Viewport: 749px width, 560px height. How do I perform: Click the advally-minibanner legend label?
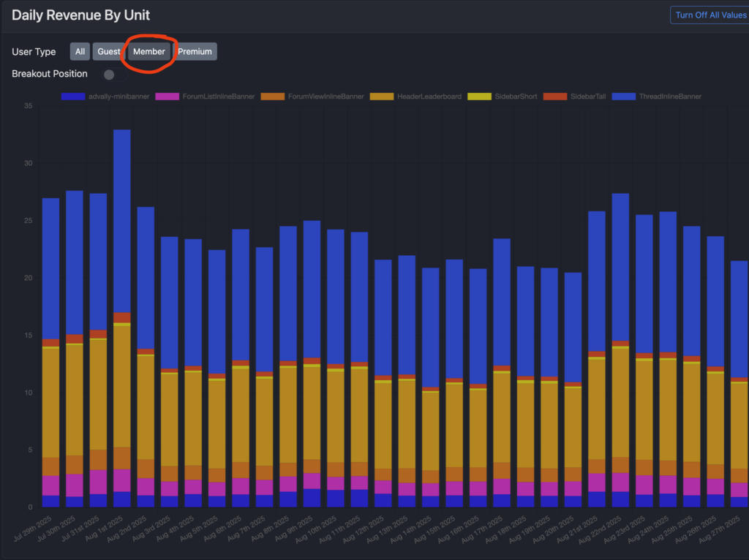tap(119, 97)
